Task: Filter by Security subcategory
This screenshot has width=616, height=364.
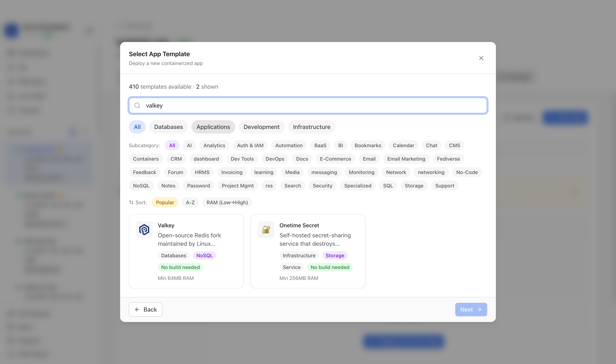Action: point(322,186)
